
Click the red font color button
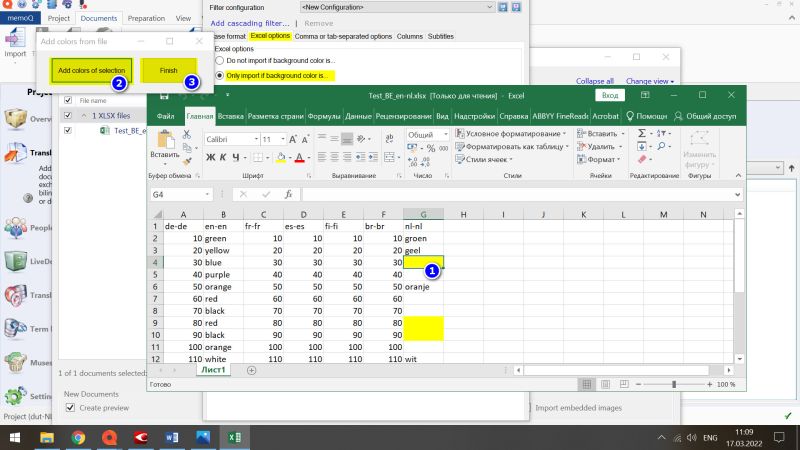click(299, 158)
